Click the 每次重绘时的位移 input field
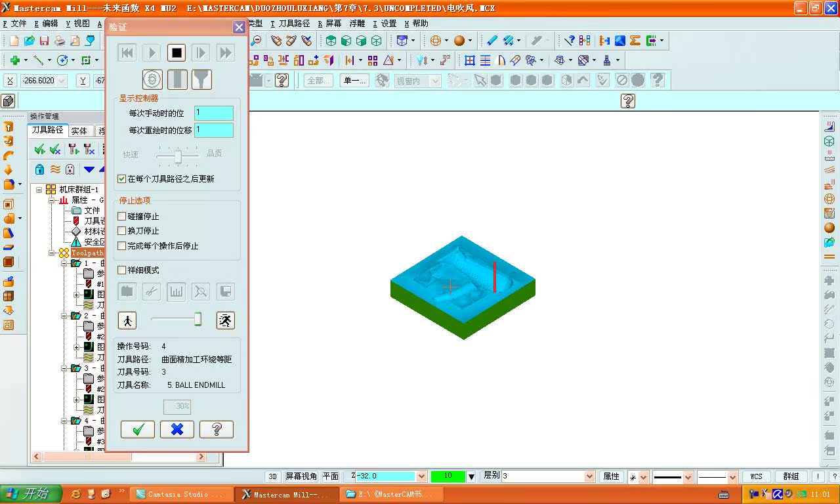This screenshot has width=840, height=504. pos(214,130)
